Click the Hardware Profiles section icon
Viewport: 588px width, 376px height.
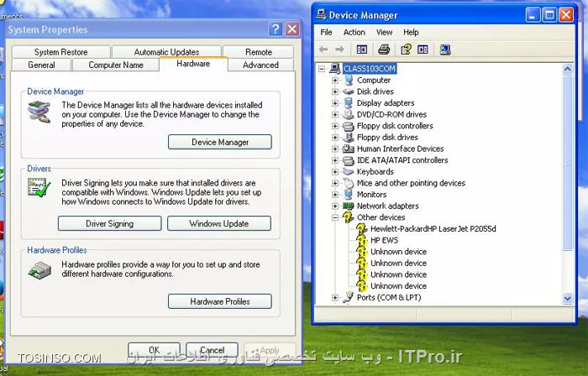coord(39,270)
